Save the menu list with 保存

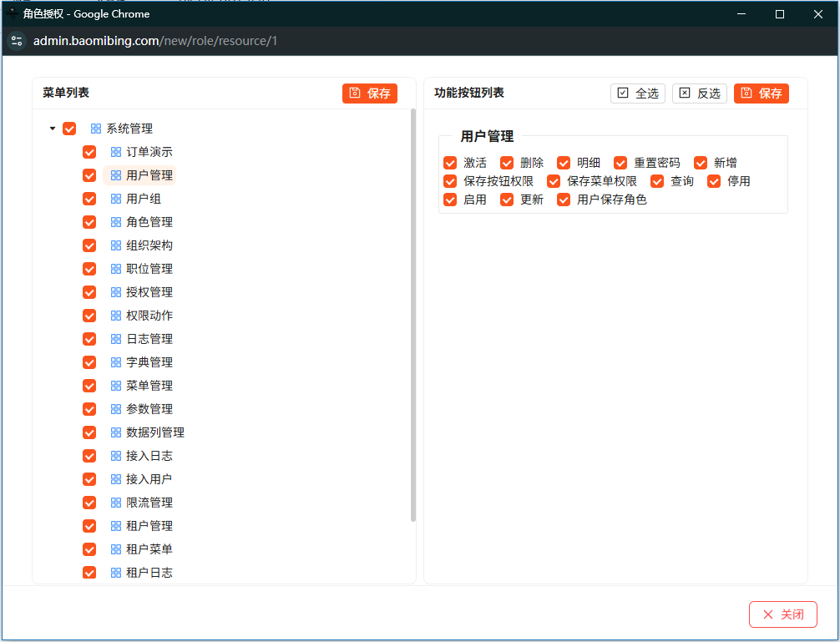click(369, 94)
